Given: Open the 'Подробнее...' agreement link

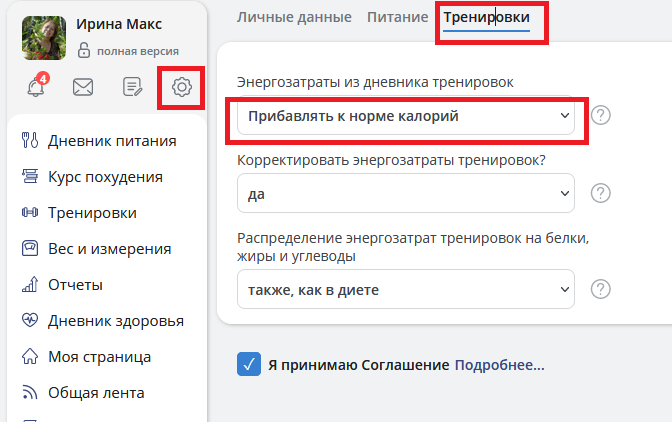Looking at the screenshot, I should click(x=499, y=365).
